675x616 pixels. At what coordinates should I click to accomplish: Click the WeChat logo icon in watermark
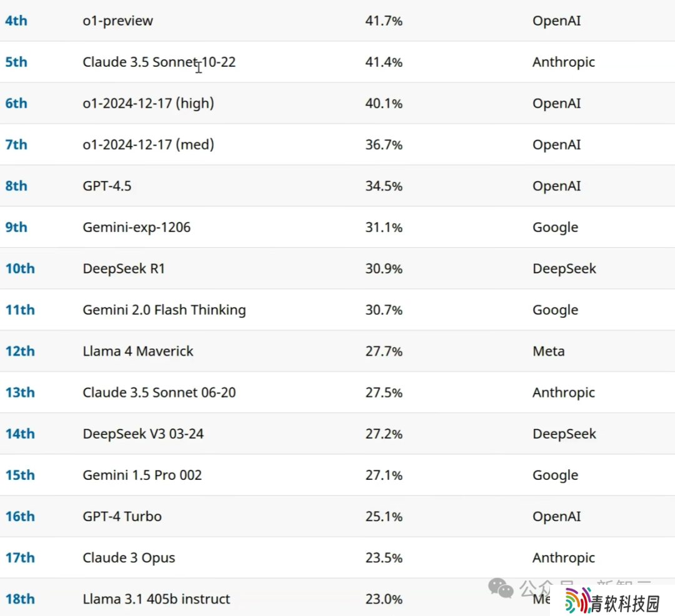501,588
